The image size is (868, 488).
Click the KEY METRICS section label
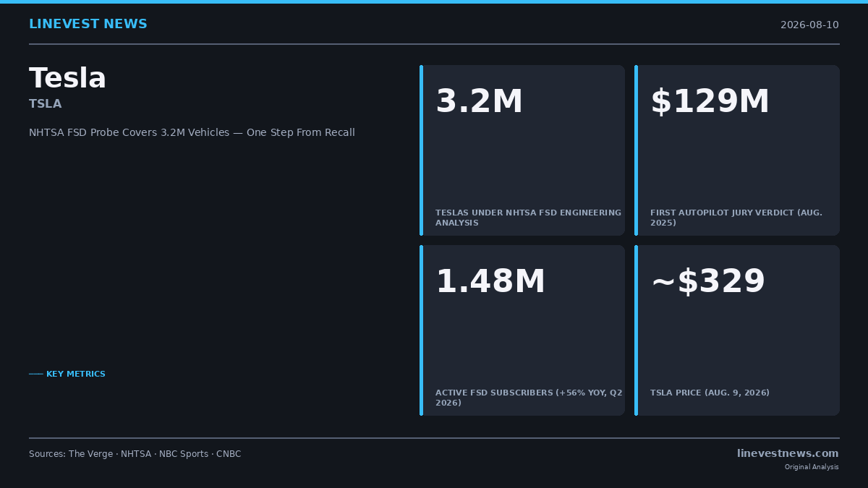67,374
